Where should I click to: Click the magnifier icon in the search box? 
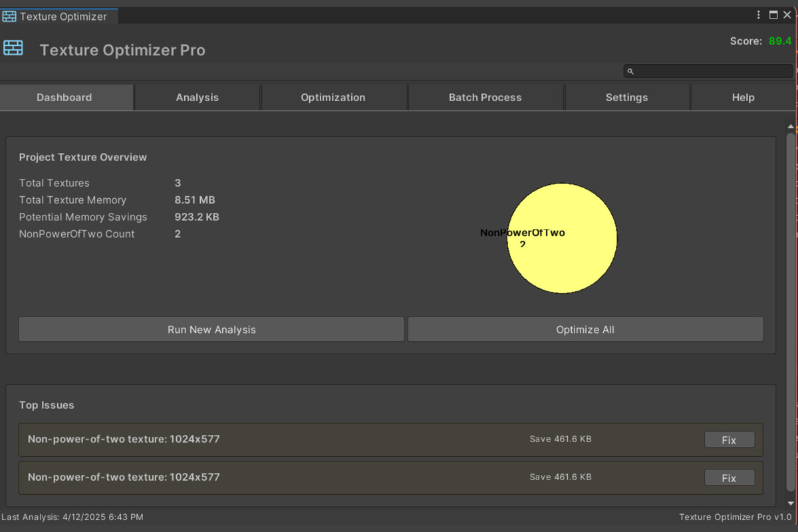coord(630,71)
